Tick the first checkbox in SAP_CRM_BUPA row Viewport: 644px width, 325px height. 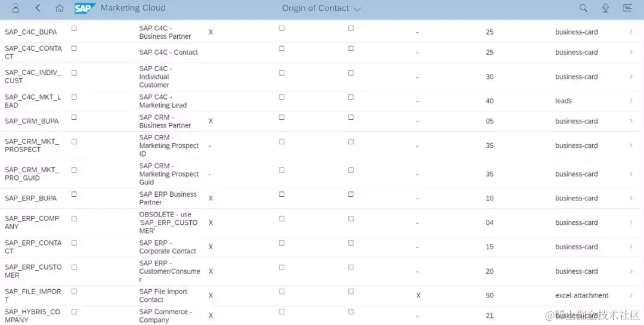(74, 117)
